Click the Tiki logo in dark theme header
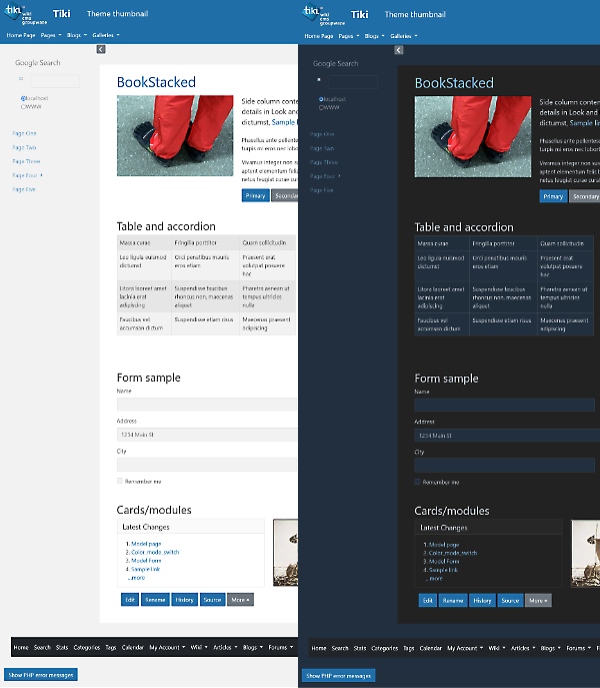This screenshot has height=688, width=600. coord(320,14)
